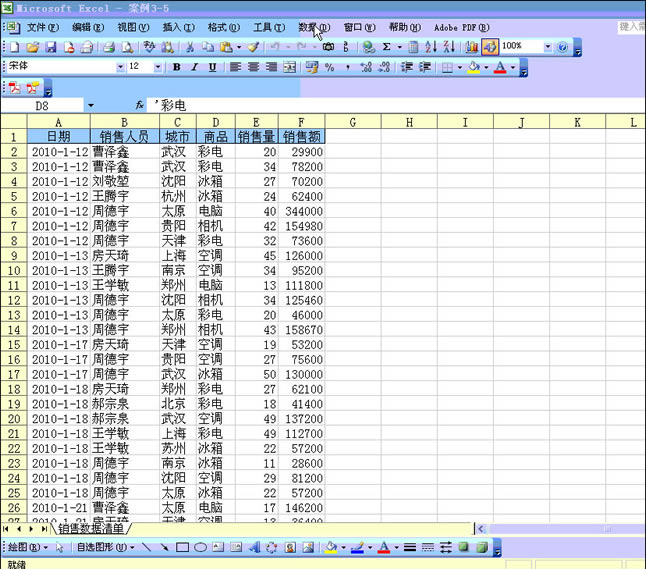Align text left in the formatting toolbar
The height and width of the screenshot is (569, 646).
(235, 67)
